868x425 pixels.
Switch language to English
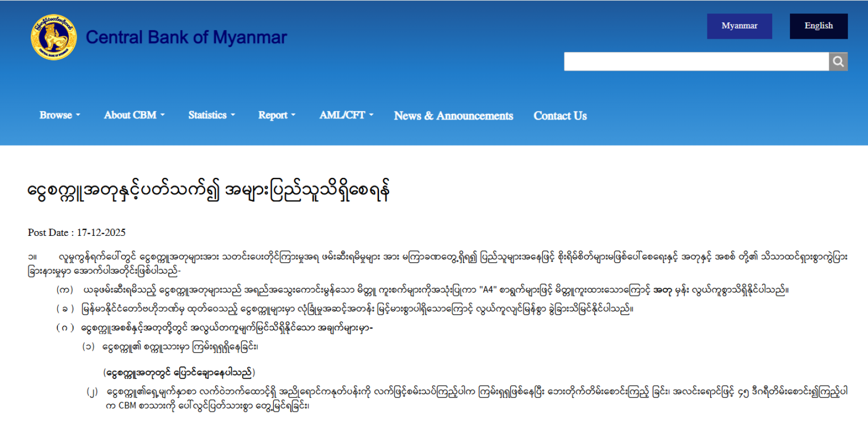(818, 26)
